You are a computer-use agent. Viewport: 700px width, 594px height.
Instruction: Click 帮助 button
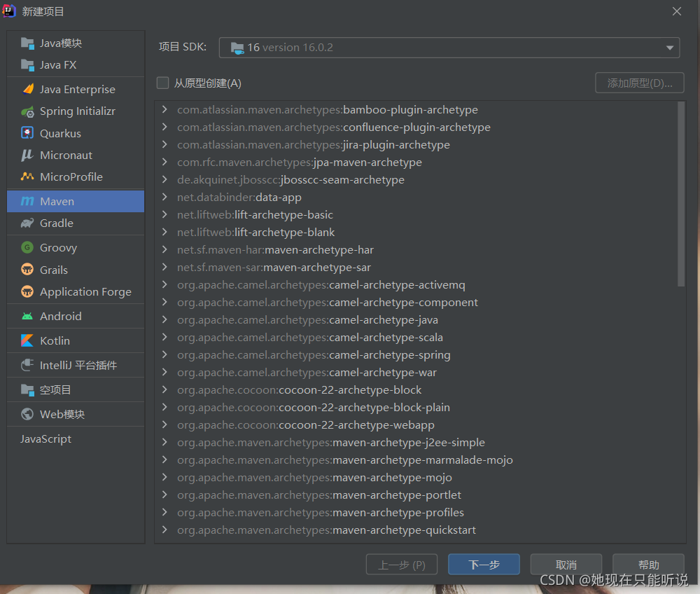click(x=648, y=565)
